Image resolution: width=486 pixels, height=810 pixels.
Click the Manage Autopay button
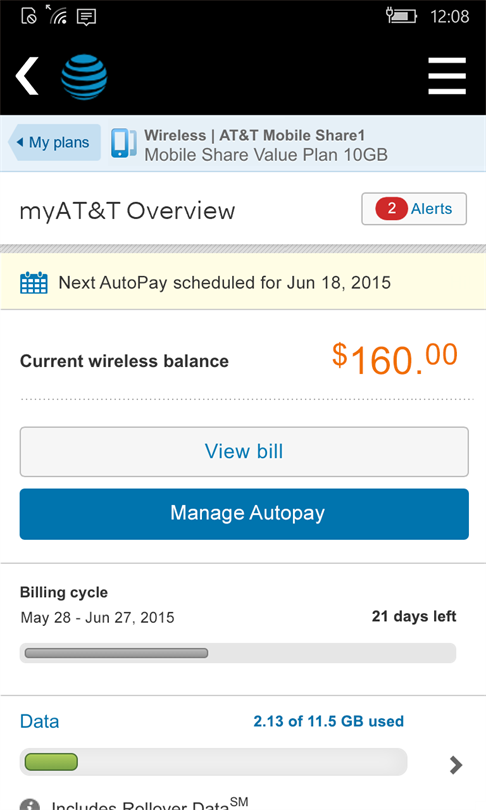coord(244,514)
